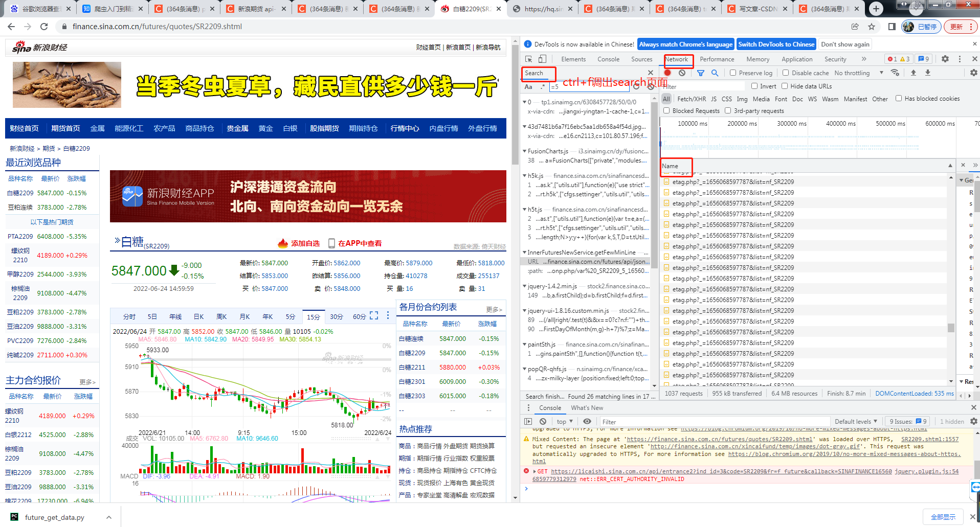
Task: Open 期货首页 in Sina navigation bar
Action: point(65,128)
